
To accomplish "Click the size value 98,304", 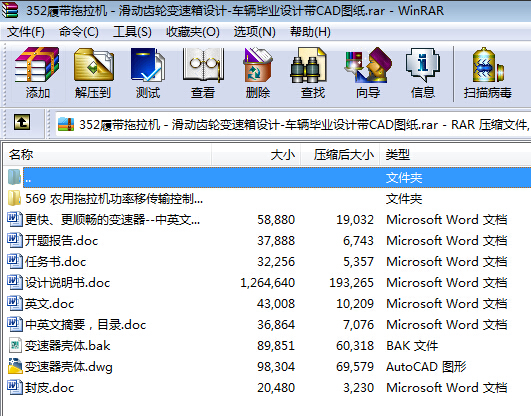I will (x=276, y=367).
